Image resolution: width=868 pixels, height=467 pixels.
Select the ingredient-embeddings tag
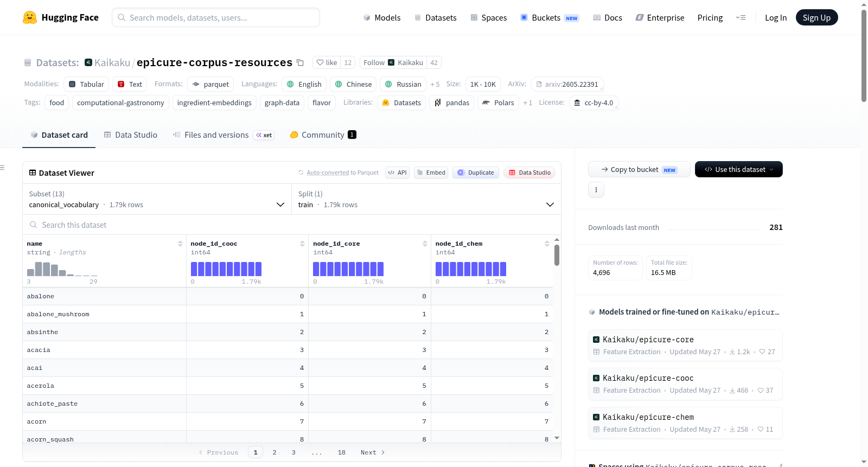(214, 103)
